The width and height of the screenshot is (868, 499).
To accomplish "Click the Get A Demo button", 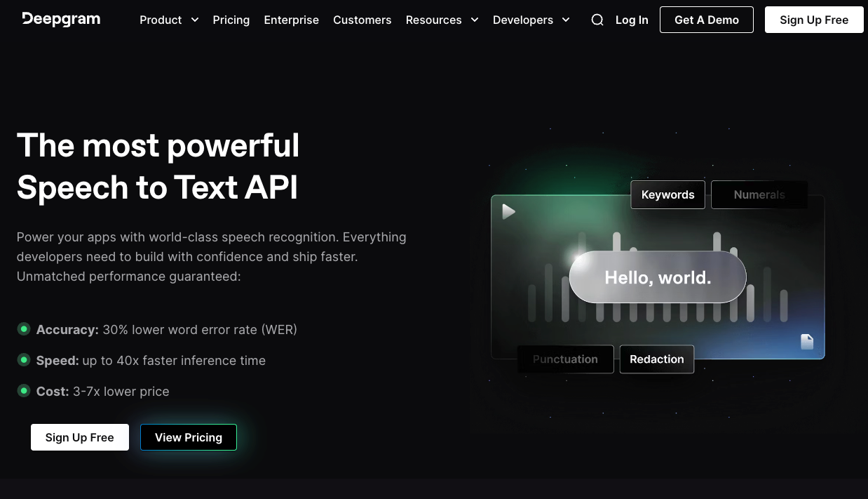I will click(707, 20).
